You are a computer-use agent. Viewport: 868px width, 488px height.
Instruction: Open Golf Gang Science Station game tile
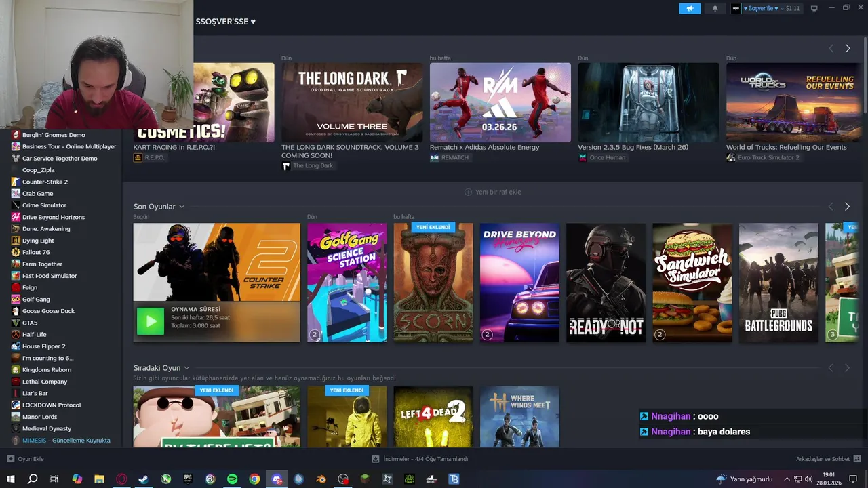point(347,283)
